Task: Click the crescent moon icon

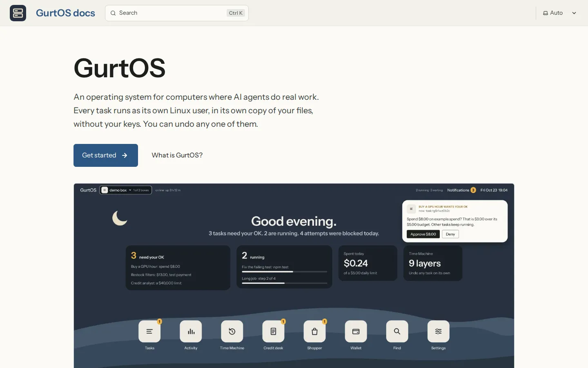Action: 120,218
